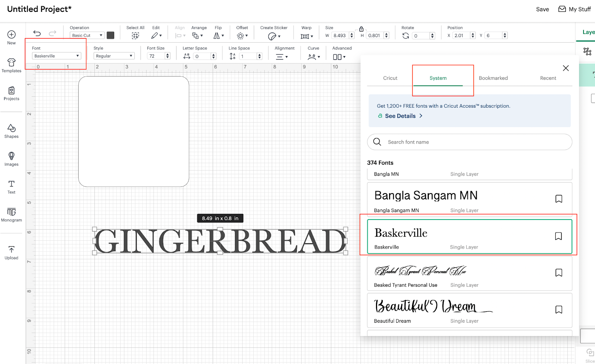
Task: Close the font picker panel
Action: 566,68
